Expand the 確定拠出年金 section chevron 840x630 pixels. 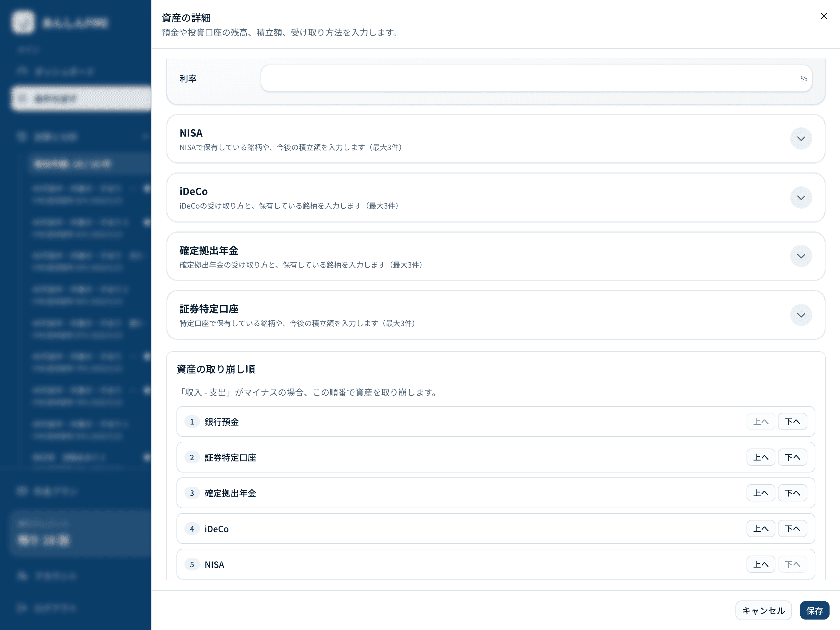[801, 256]
